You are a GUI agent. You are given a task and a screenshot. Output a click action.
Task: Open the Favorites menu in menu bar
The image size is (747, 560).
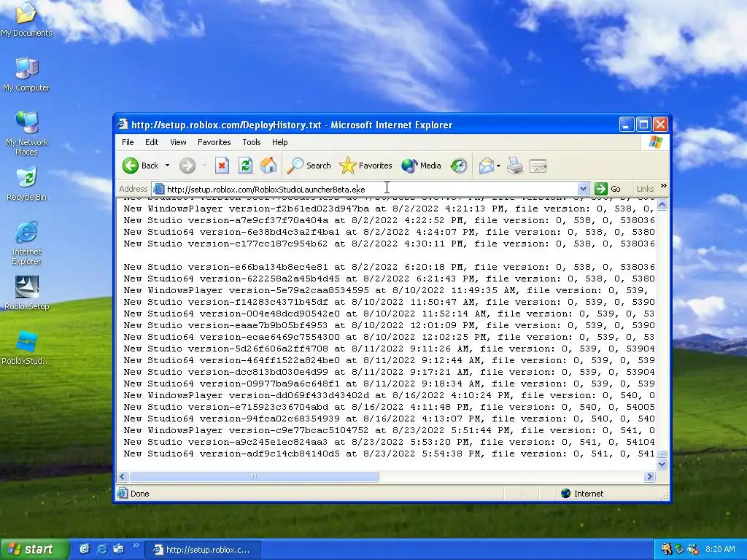[x=214, y=142]
